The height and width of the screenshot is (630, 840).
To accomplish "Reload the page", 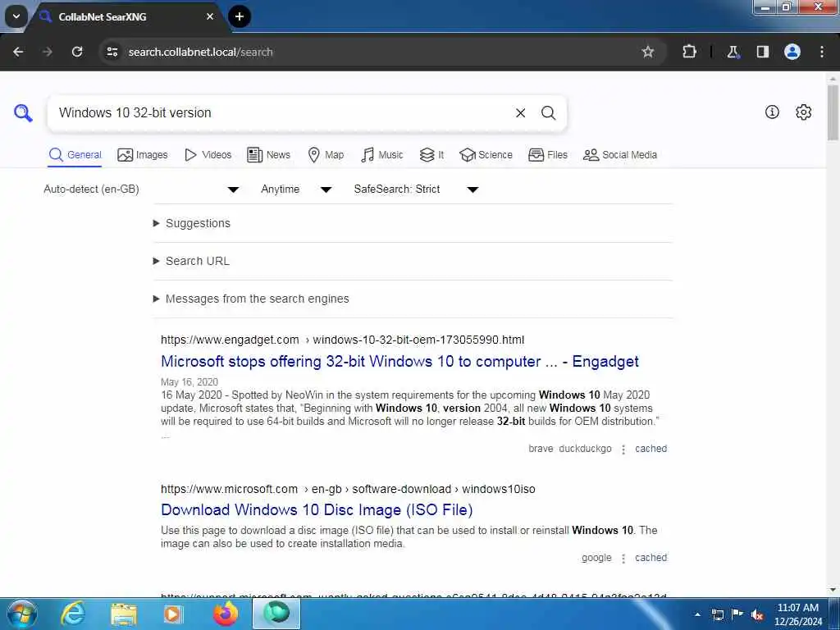I will point(77,52).
